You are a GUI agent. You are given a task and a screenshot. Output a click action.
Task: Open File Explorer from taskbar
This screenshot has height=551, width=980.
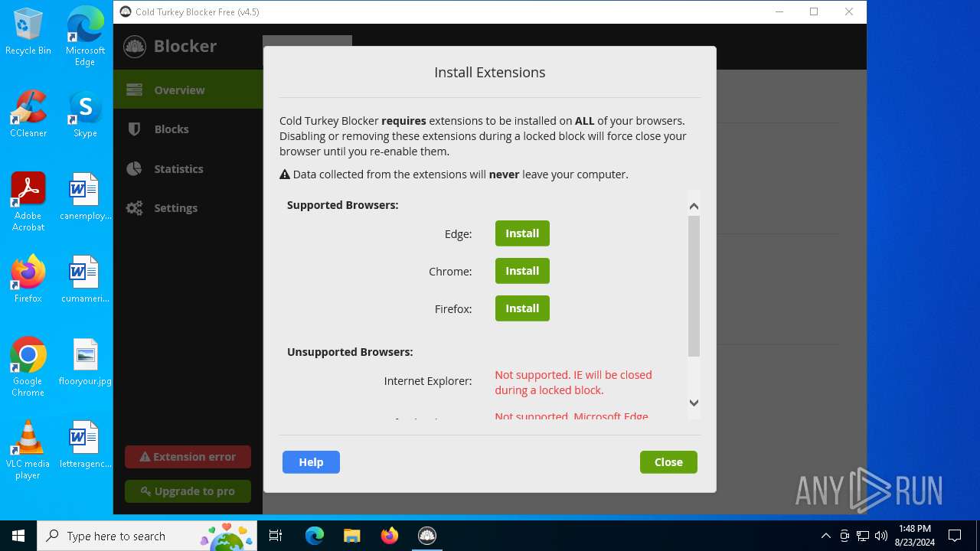tap(352, 536)
